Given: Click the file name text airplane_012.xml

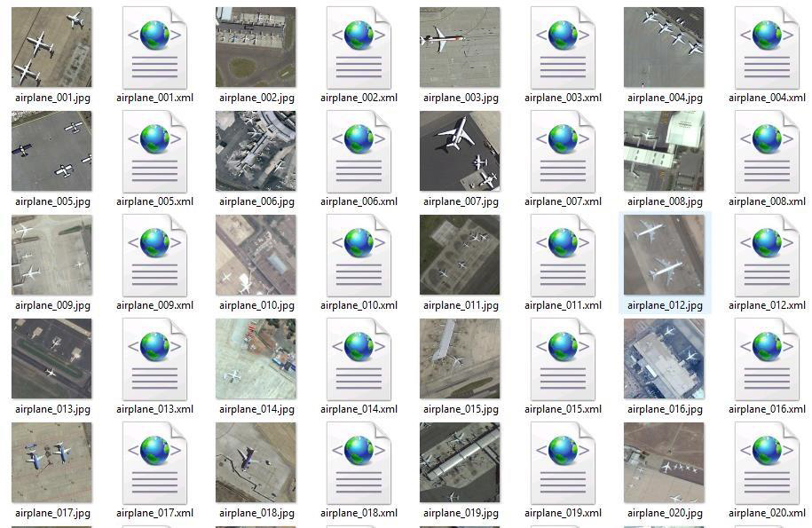Looking at the screenshot, I should tap(767, 305).
